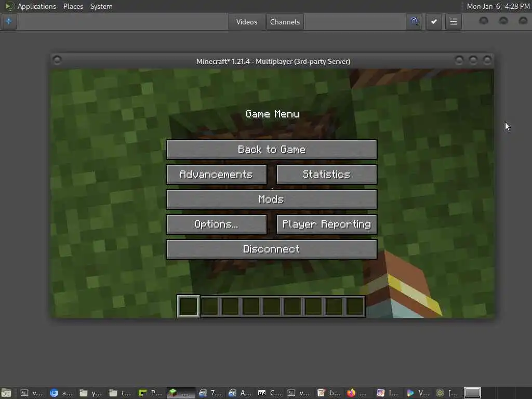This screenshot has width=532, height=399.
Task: Switch to the Channels tab
Action: click(285, 22)
